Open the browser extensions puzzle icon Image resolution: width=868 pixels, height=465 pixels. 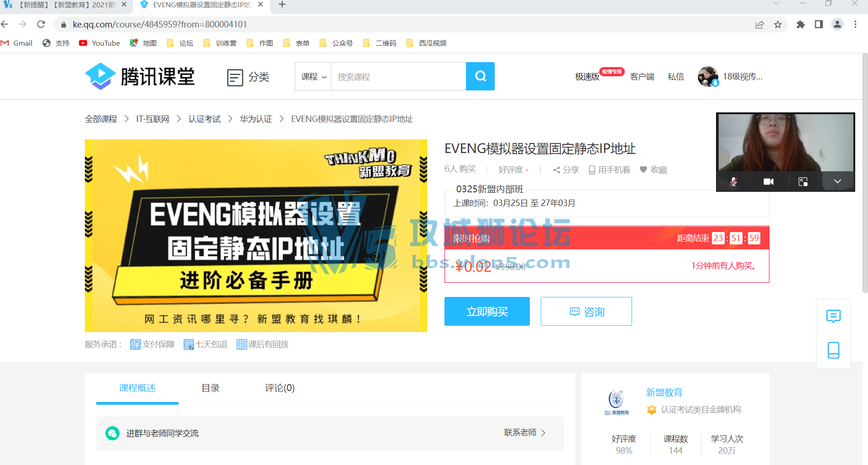[800, 25]
